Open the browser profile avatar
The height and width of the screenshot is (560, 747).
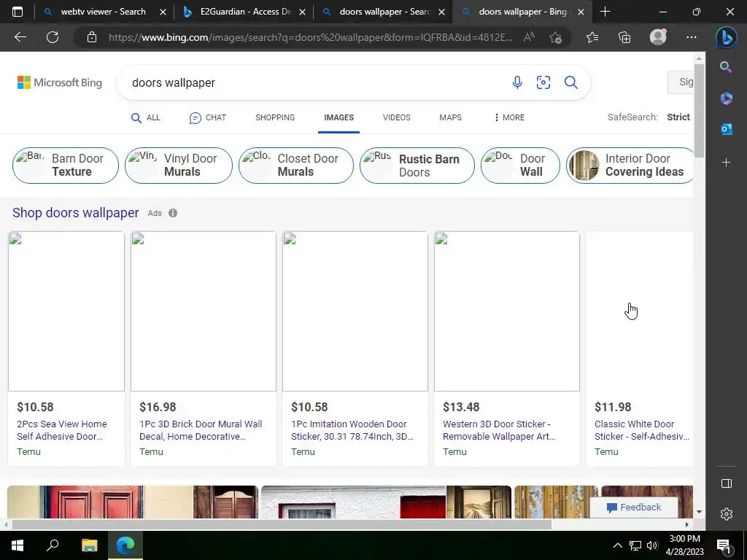[658, 37]
